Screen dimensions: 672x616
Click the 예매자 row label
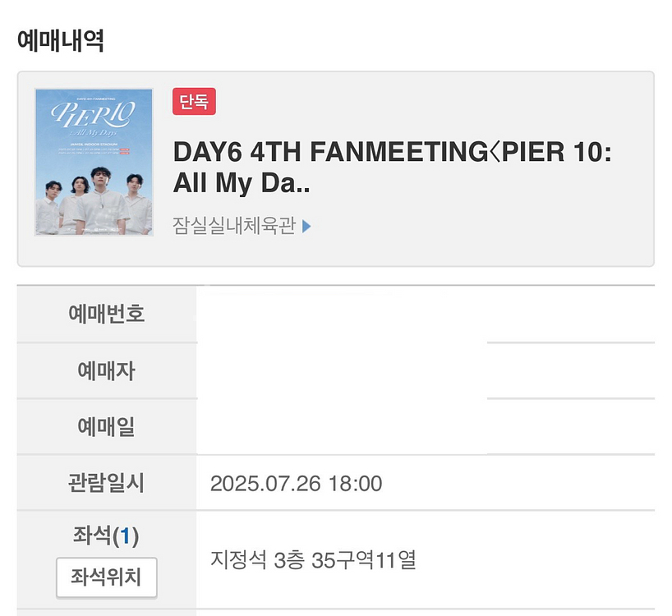coord(106,370)
